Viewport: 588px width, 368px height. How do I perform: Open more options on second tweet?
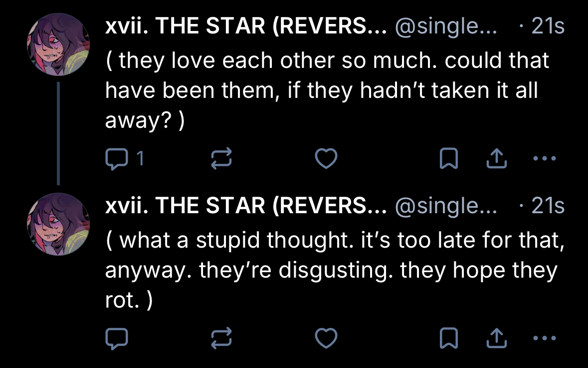click(x=544, y=339)
